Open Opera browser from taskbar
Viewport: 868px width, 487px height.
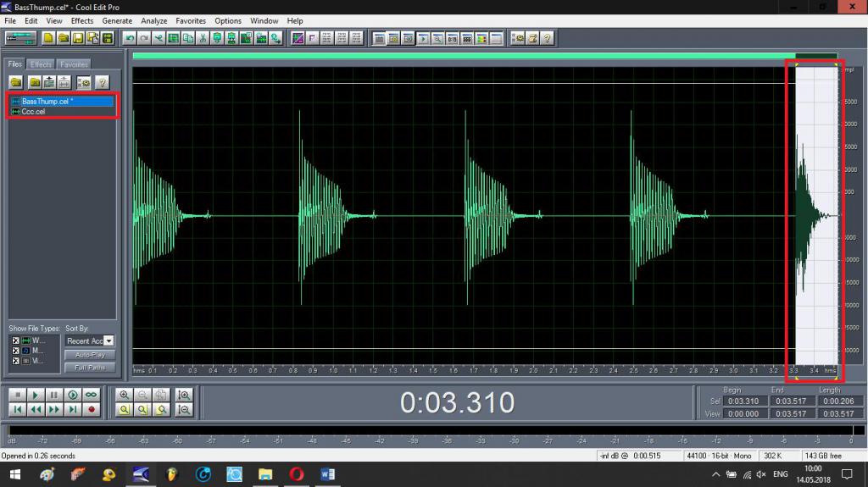297,474
